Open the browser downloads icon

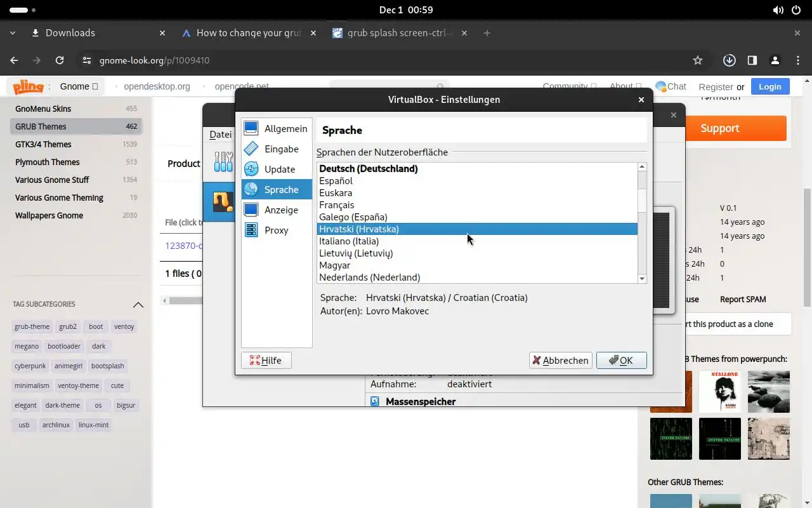729,60
